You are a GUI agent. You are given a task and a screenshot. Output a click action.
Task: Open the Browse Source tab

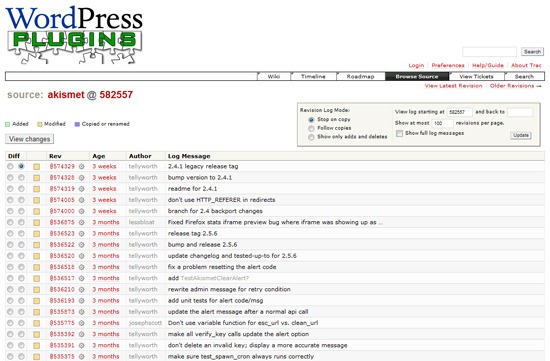tap(417, 76)
